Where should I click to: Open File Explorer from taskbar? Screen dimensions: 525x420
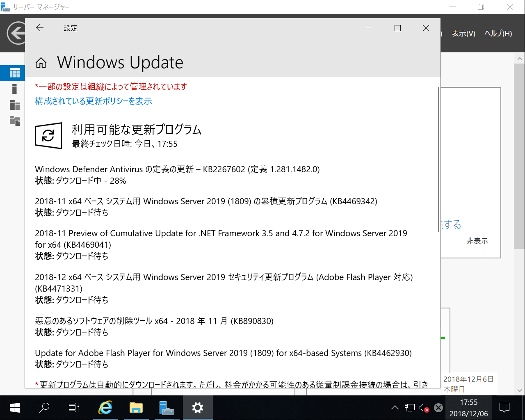coord(136,408)
